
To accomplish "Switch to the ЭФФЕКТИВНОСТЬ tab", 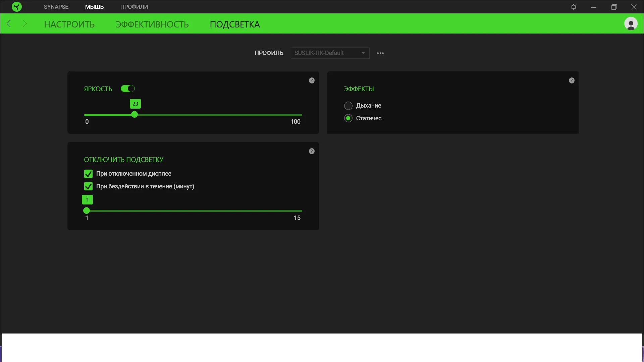I will coord(152,24).
